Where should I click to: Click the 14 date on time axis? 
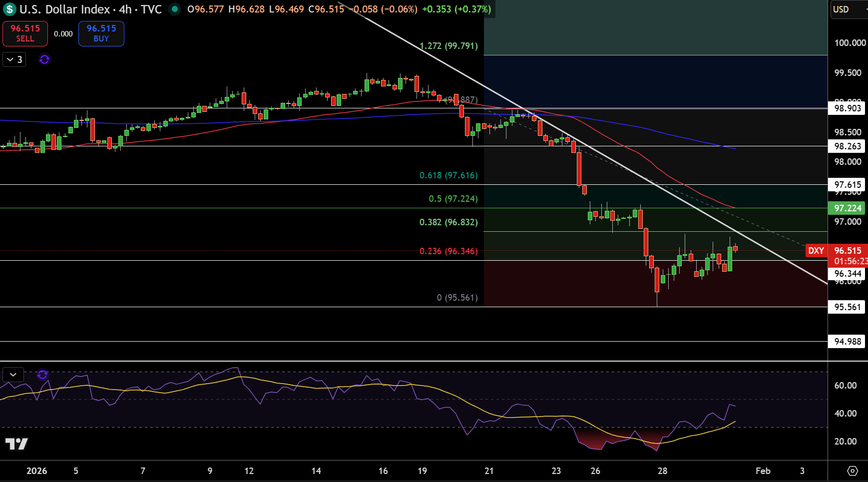[x=316, y=471]
